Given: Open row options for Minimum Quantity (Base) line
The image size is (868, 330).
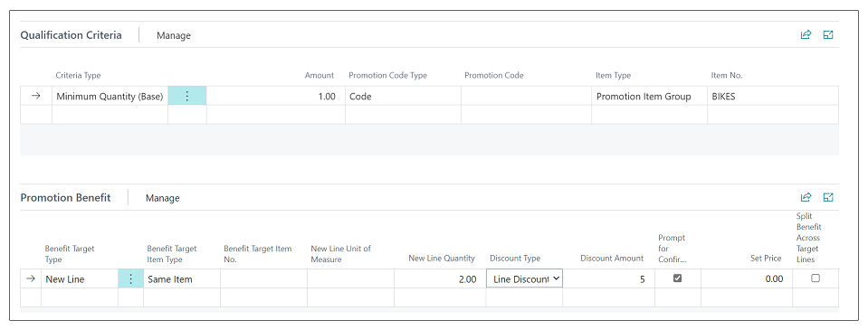Looking at the screenshot, I should (187, 96).
